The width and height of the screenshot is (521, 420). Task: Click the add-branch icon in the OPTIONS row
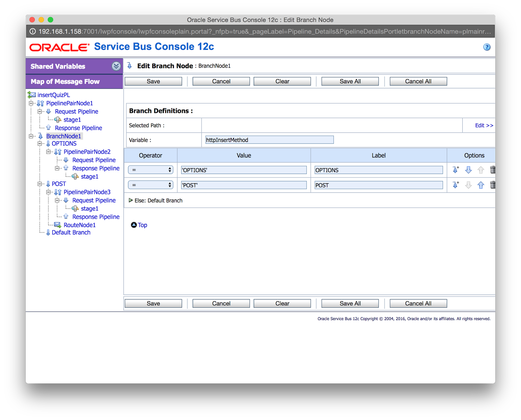click(x=456, y=170)
